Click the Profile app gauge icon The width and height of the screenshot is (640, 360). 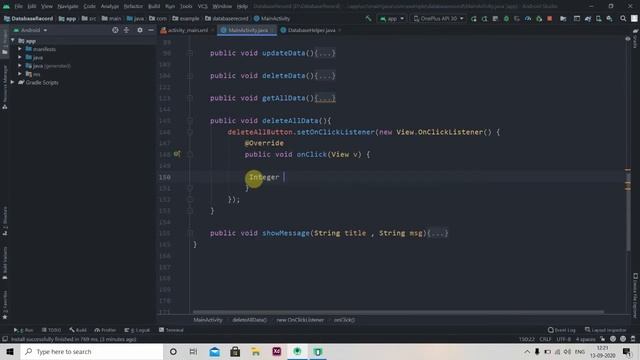(x=528, y=18)
